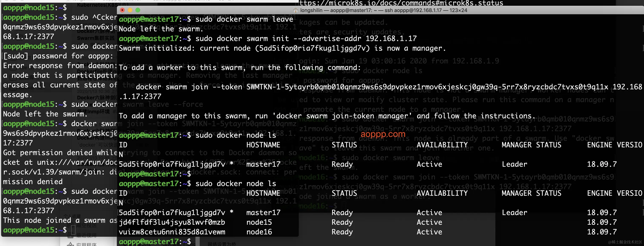Image resolution: width=644 pixels, height=246 pixels.
Task: Select the 最近使用 (Recents) sidebar item
Action: point(86,235)
